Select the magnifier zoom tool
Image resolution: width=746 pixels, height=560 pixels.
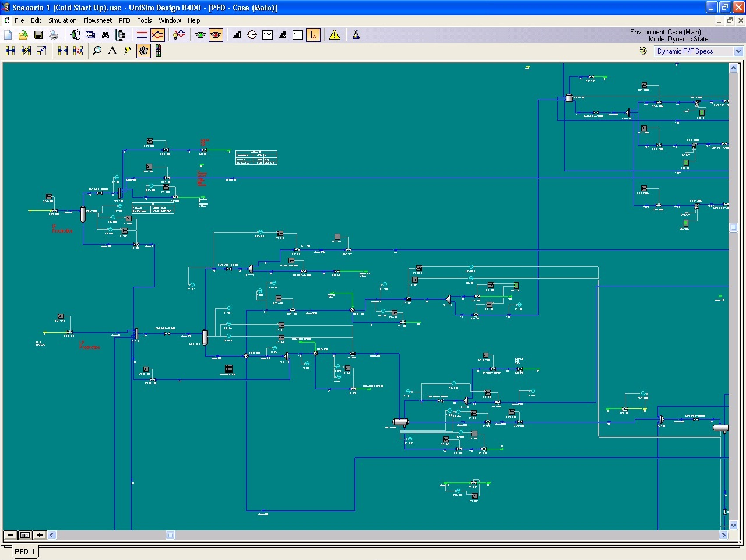97,51
